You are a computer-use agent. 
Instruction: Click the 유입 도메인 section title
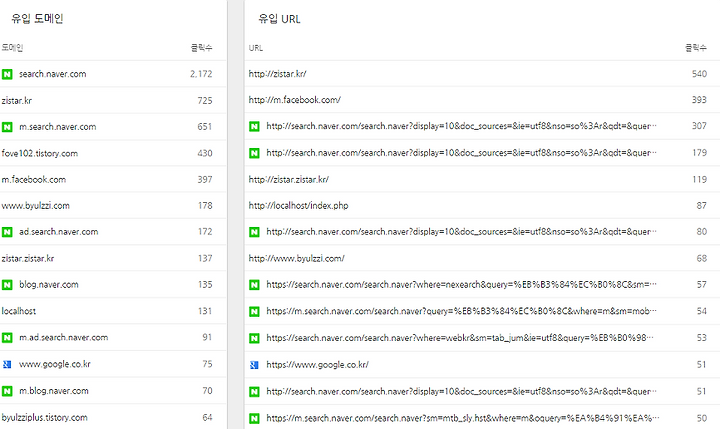pos(37,19)
